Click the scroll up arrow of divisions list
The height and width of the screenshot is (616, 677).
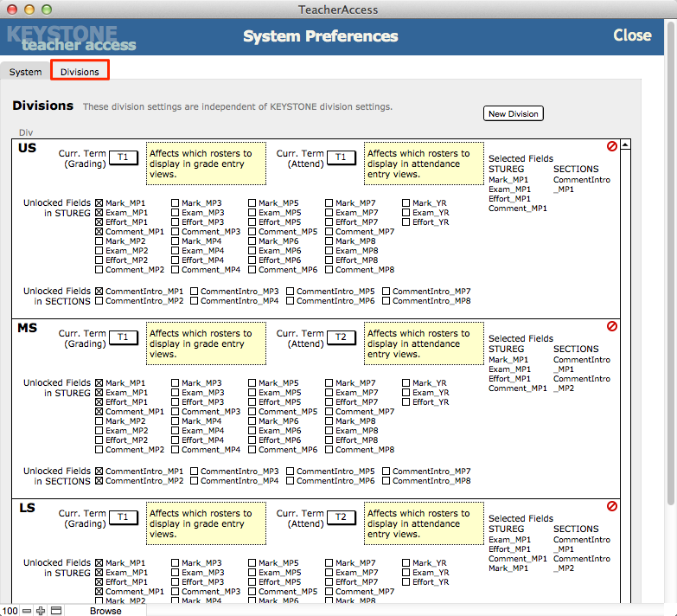[626, 146]
